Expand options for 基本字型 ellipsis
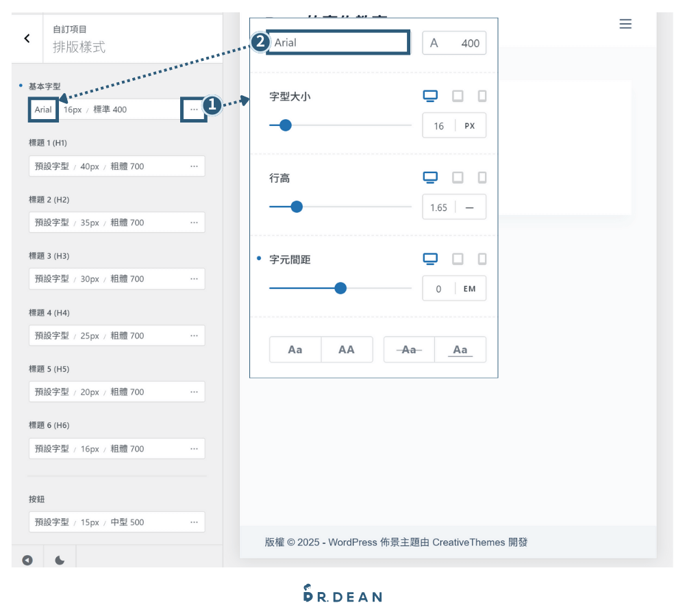Image resolution: width=685 pixels, height=616 pixels. point(194,110)
